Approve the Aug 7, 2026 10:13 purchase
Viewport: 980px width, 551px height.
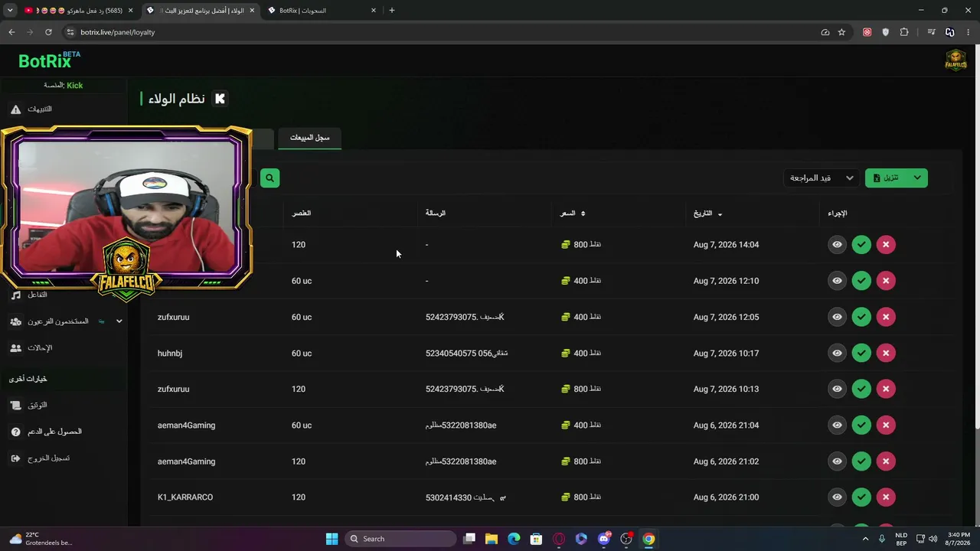pos(861,389)
